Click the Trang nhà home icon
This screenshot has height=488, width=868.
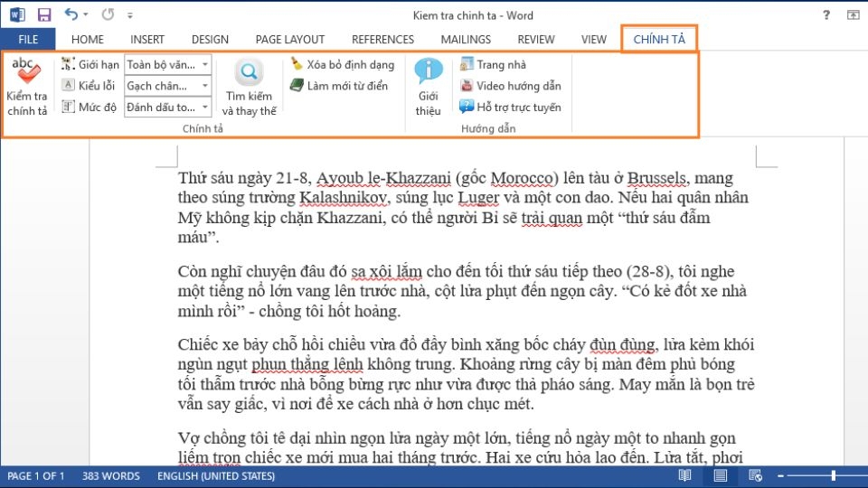[x=467, y=64]
